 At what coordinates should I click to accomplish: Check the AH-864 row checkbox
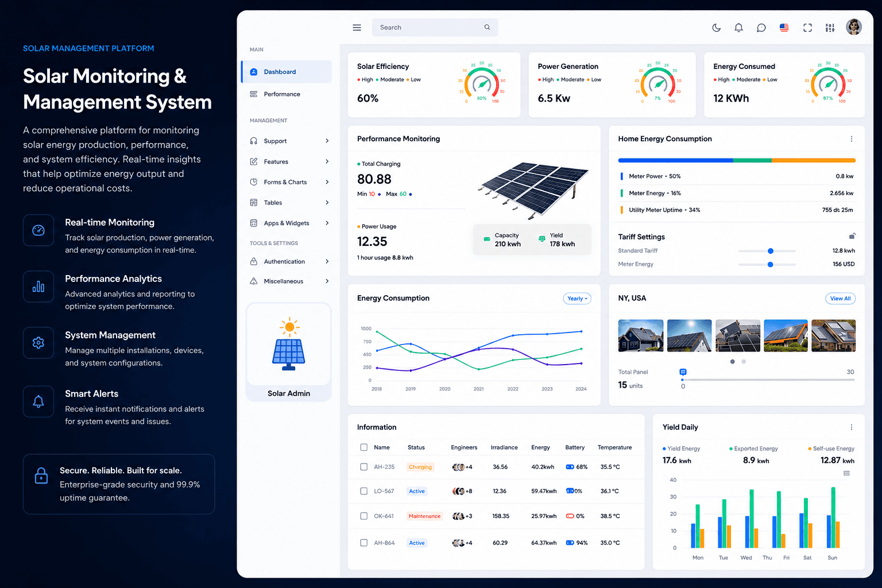pyautogui.click(x=363, y=543)
